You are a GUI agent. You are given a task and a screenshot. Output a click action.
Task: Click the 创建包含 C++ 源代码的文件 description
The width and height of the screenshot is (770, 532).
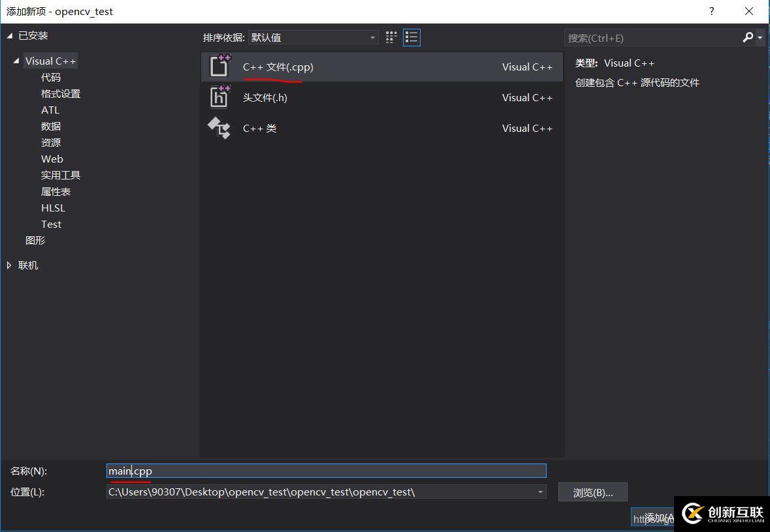coord(637,82)
